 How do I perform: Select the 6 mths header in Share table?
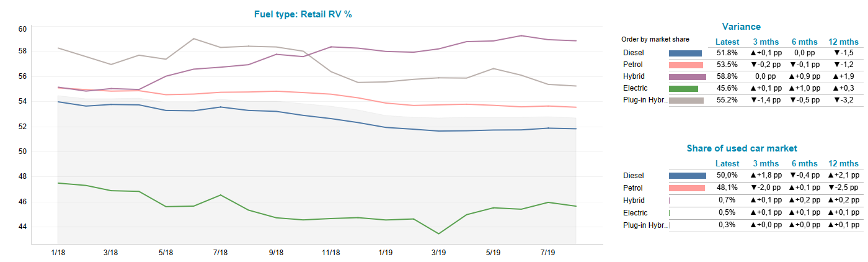point(805,163)
